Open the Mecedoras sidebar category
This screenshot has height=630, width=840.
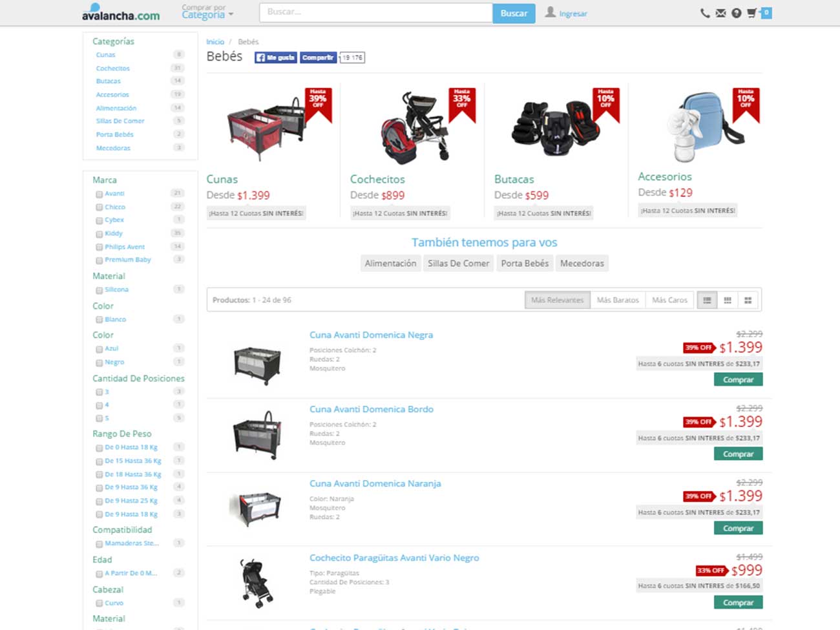point(113,149)
